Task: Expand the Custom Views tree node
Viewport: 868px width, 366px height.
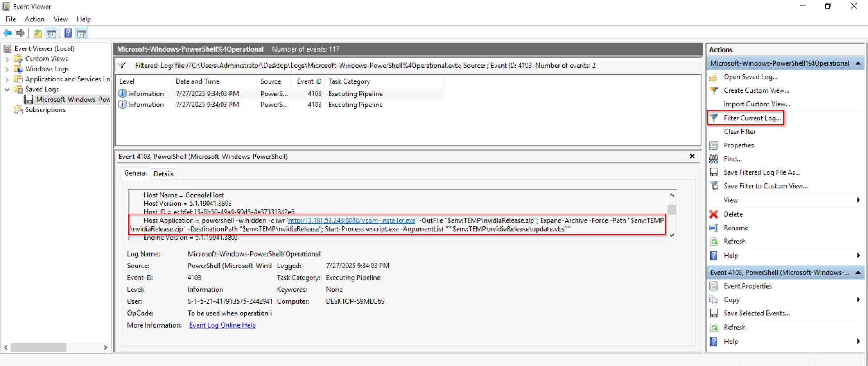Action: 7,59
